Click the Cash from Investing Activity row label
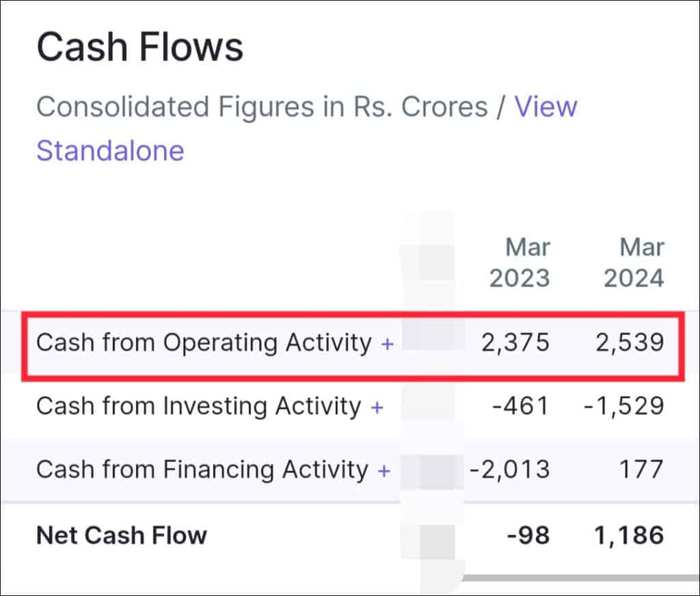This screenshot has width=700, height=596. coord(198,407)
